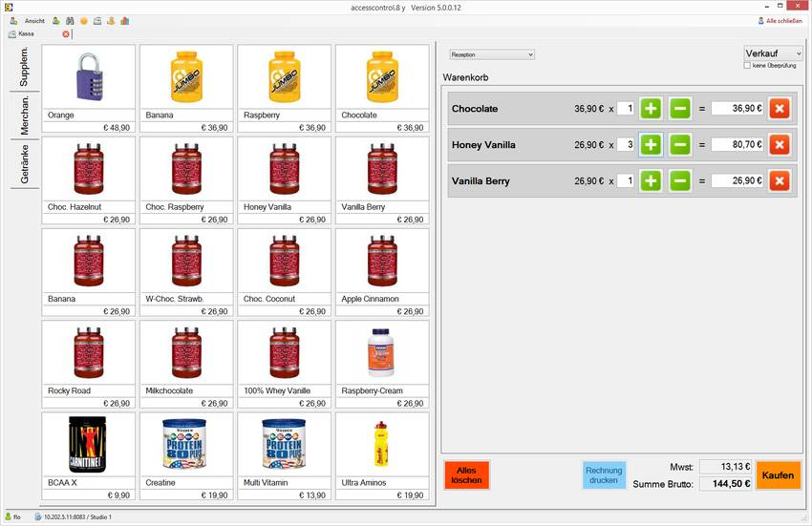The height and width of the screenshot is (526, 812).
Task: Increase Honey Vanilla quantity with plus
Action: click(x=651, y=145)
